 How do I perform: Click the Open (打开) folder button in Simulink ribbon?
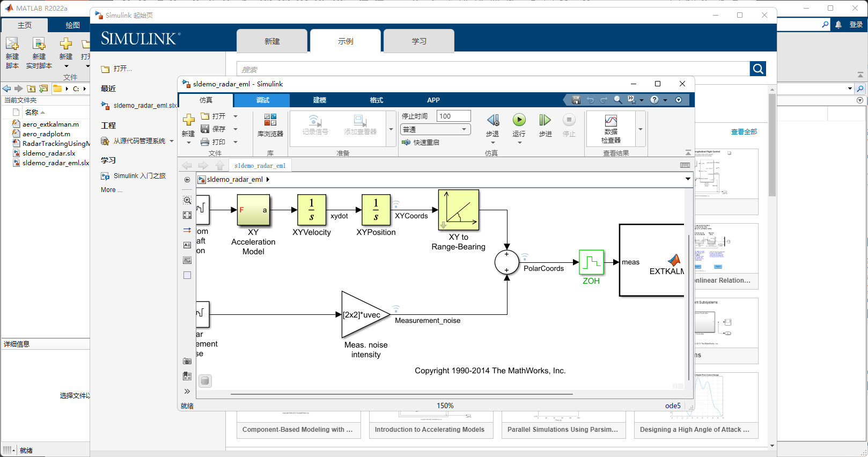[x=213, y=116]
